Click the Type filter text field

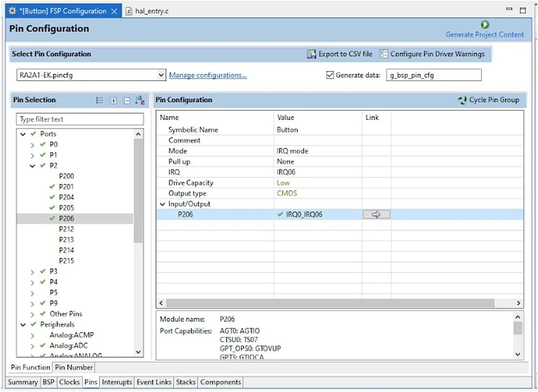tap(80, 119)
